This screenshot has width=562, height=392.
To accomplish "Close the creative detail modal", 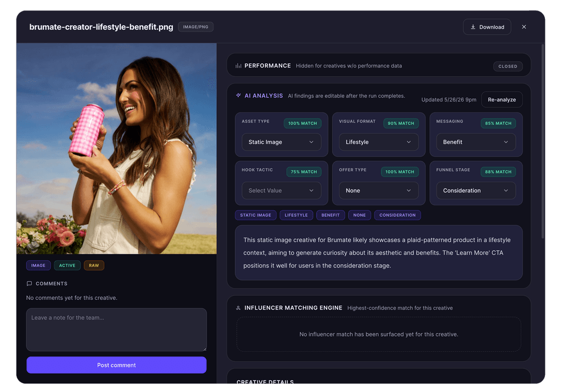I will pos(524,27).
